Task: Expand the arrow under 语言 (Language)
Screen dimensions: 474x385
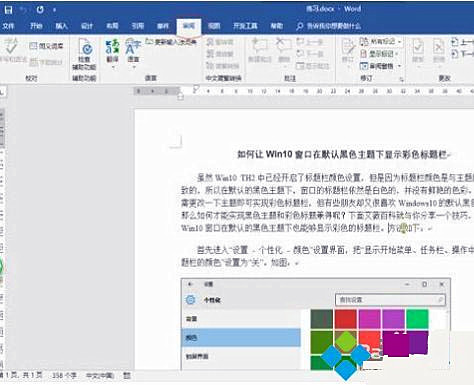Action: [x=133, y=67]
